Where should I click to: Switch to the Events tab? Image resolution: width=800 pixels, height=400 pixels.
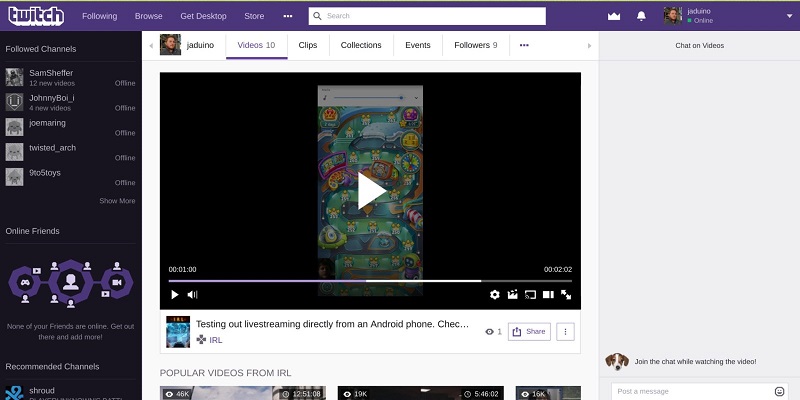pyautogui.click(x=418, y=45)
